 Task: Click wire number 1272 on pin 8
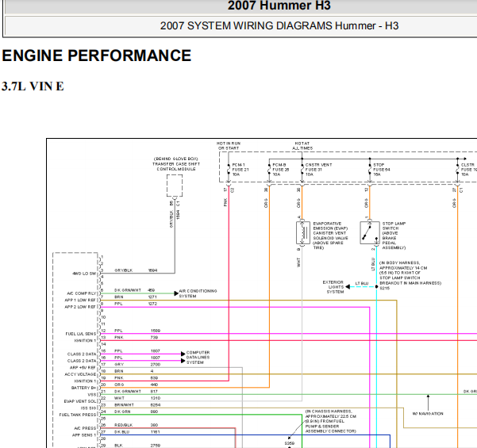(152, 304)
